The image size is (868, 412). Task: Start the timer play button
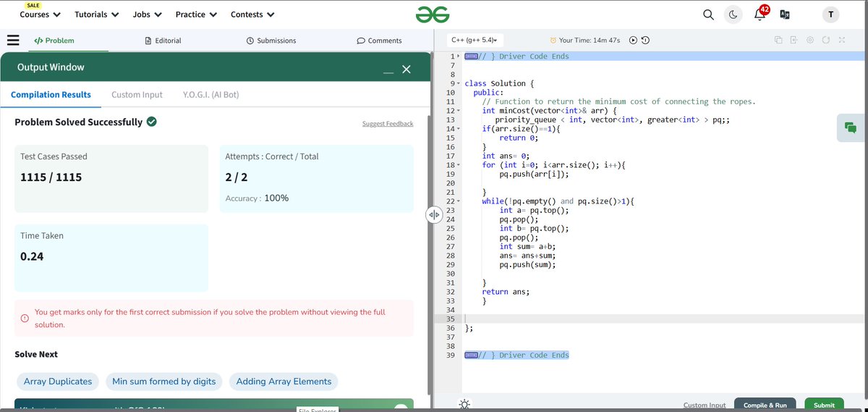(x=633, y=40)
